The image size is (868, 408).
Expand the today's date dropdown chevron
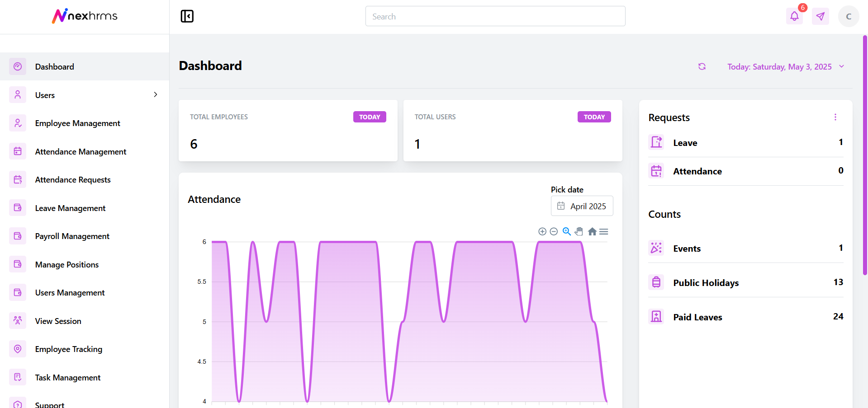tap(842, 66)
